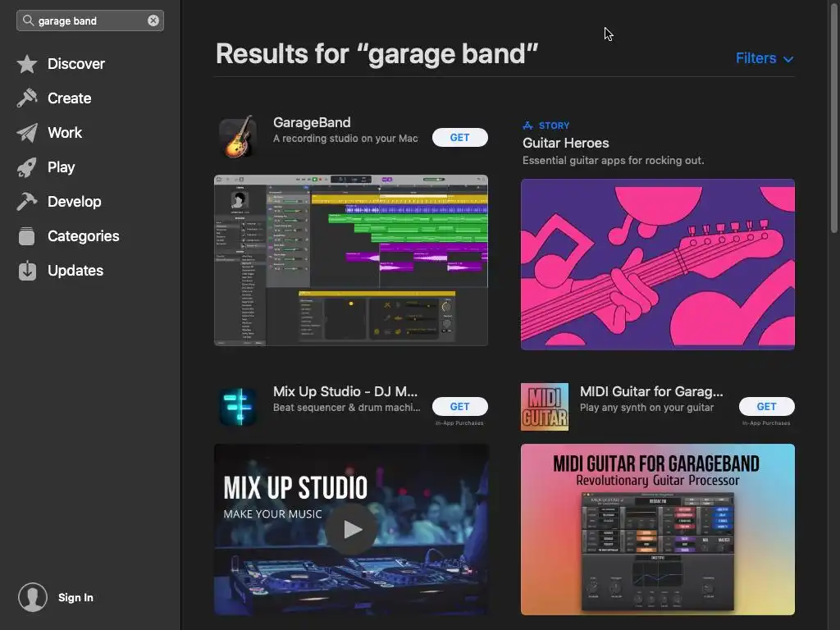The image size is (840, 630).
Task: Expand the Filters dropdown
Action: click(765, 58)
